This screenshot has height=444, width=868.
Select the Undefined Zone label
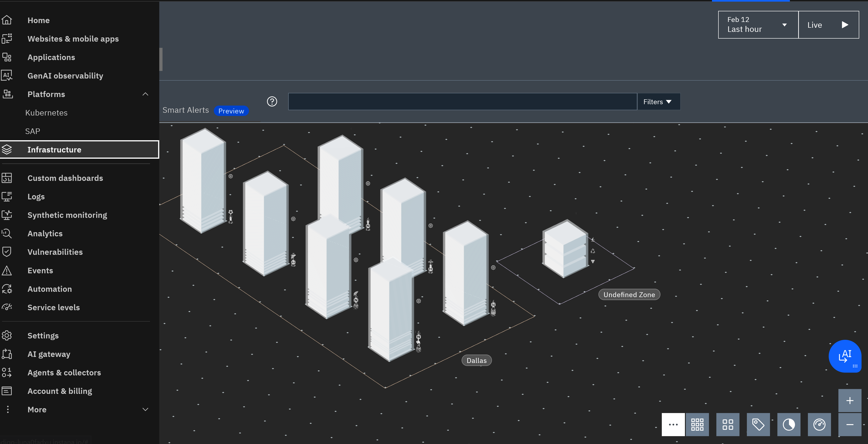point(629,295)
